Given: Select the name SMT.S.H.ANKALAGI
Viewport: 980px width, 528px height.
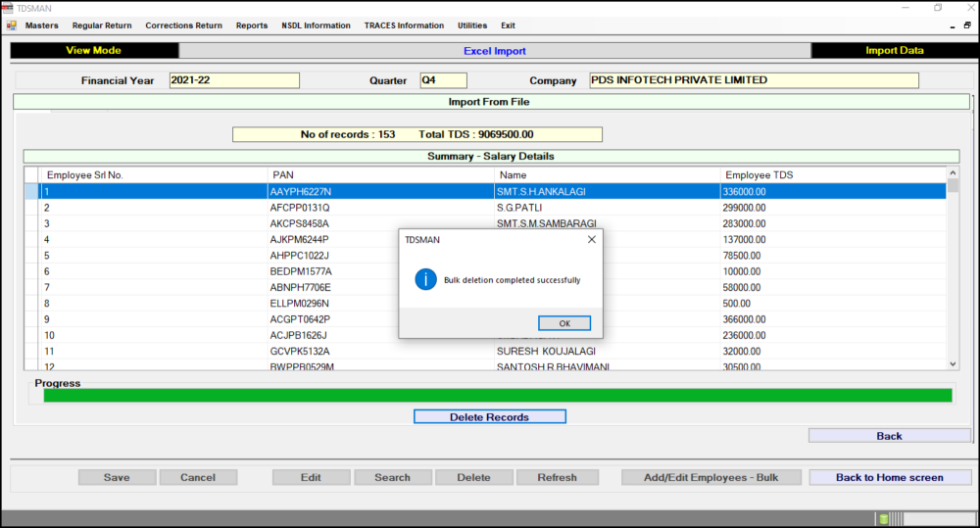Looking at the screenshot, I should (x=607, y=192).
